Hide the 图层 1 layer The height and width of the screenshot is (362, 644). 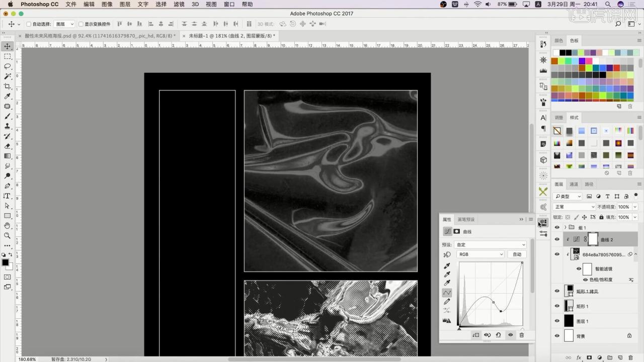tap(557, 321)
